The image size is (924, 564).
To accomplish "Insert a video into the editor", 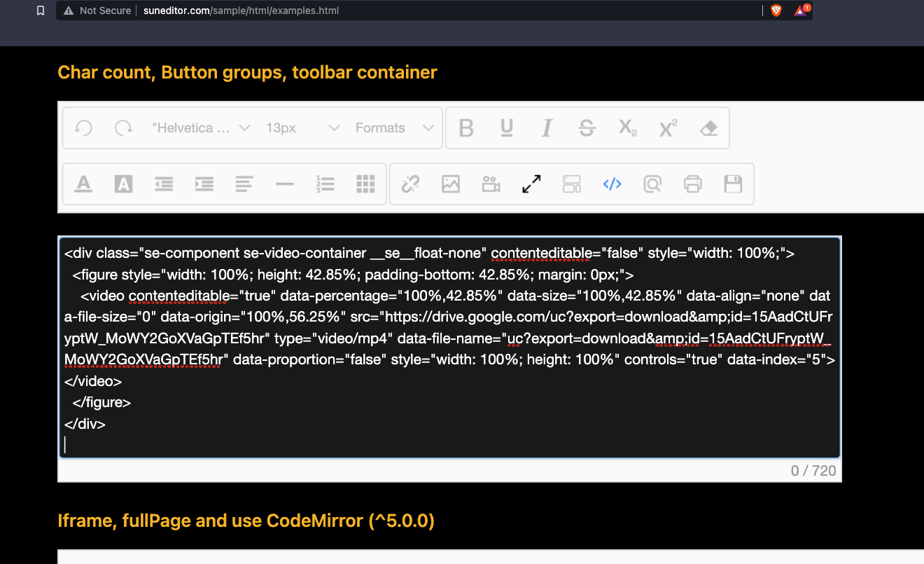I will click(491, 184).
